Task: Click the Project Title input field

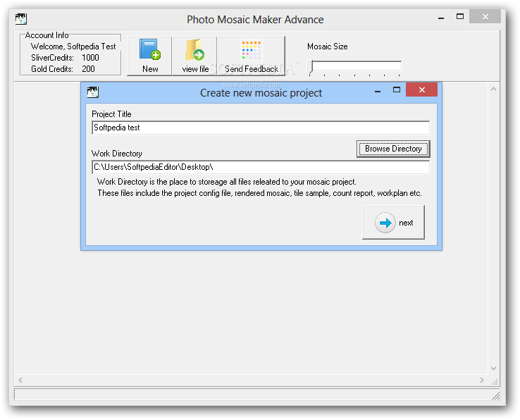Action: tap(261, 128)
